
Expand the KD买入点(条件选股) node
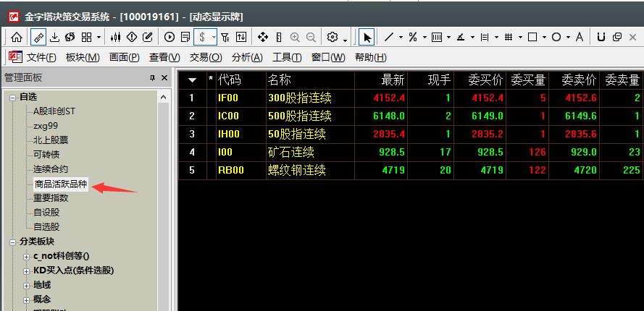click(x=27, y=271)
